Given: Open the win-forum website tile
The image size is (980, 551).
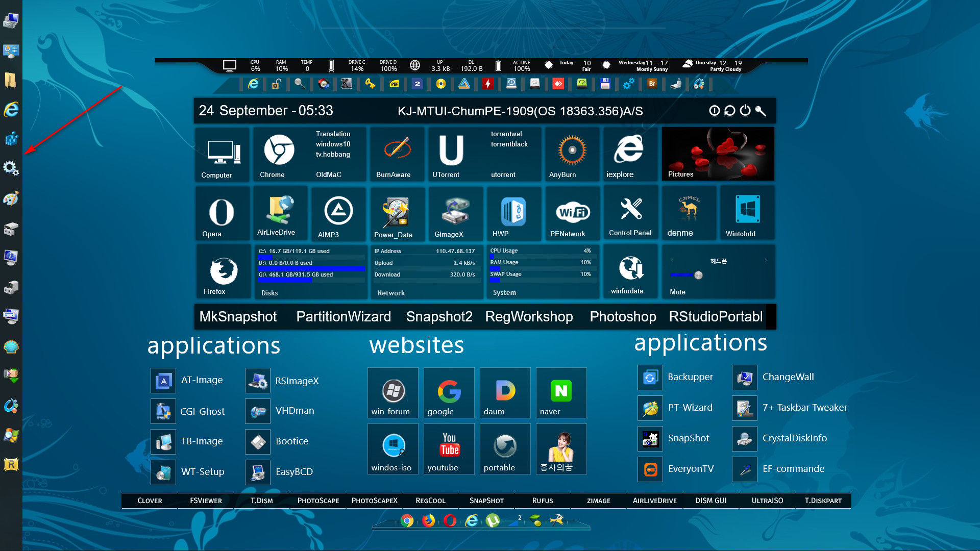Looking at the screenshot, I should (393, 392).
